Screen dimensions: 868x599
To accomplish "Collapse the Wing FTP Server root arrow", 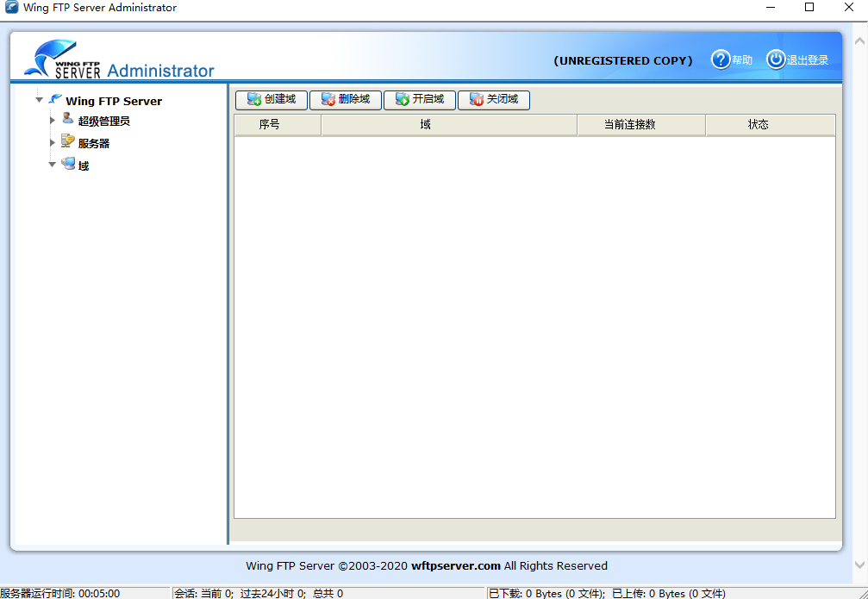I will 39,100.
